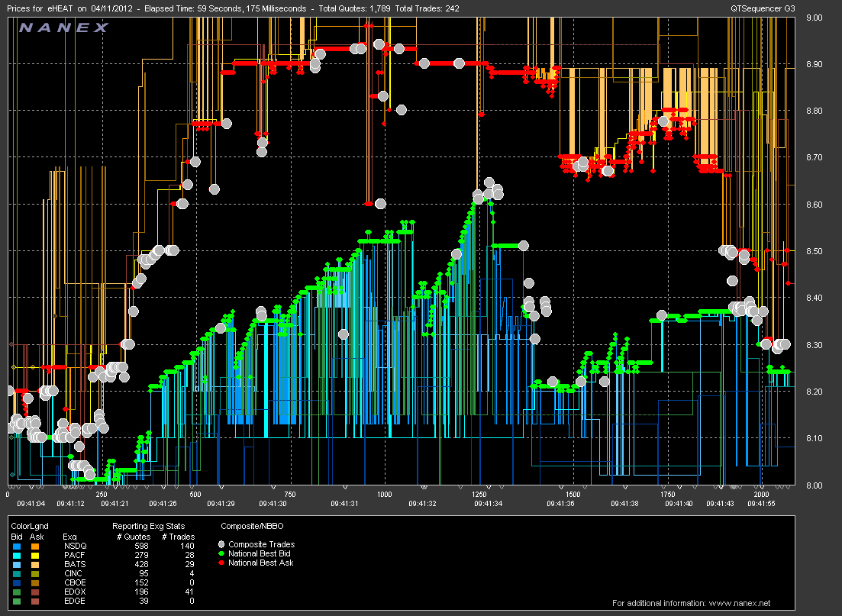Click the red National Best Ask legend dot
This screenshot has height=616, width=842.
click(x=223, y=563)
